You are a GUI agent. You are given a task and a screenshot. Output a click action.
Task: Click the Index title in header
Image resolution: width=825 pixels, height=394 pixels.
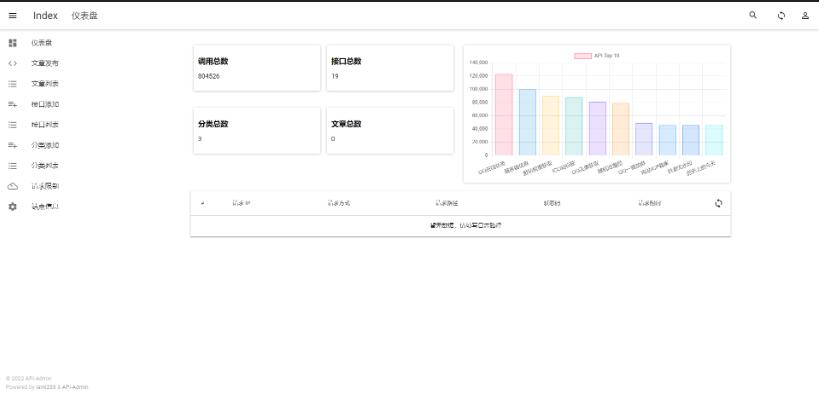(45, 16)
